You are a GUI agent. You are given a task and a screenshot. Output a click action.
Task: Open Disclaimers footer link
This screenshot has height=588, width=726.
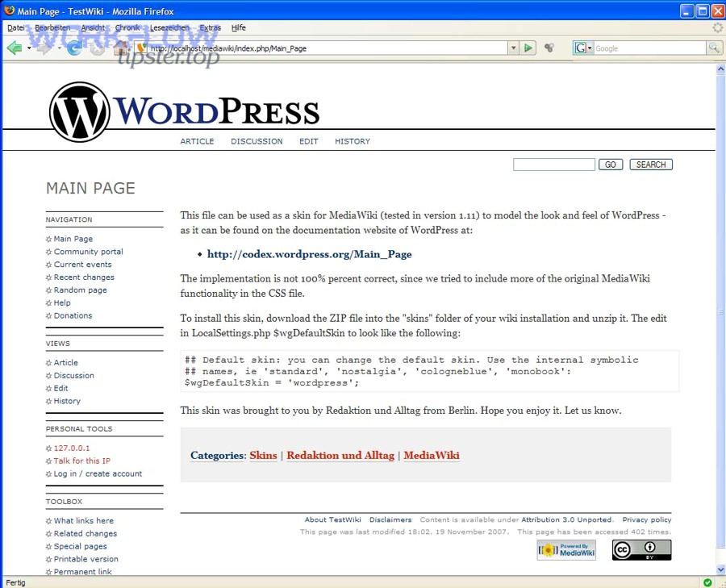coord(390,519)
